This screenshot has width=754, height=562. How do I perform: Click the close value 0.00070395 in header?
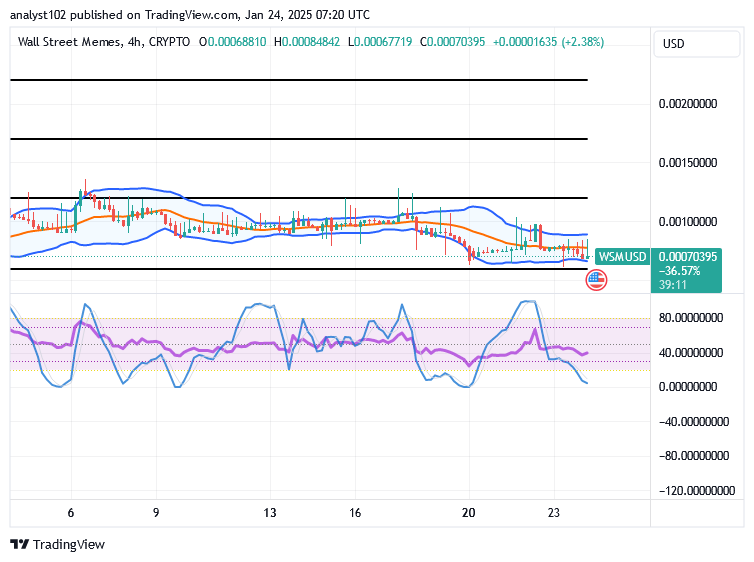point(456,42)
